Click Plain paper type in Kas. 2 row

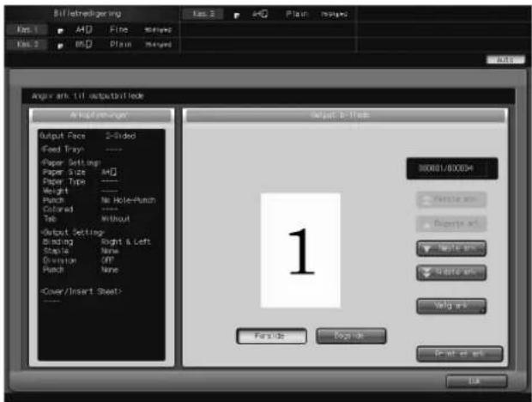coord(120,45)
